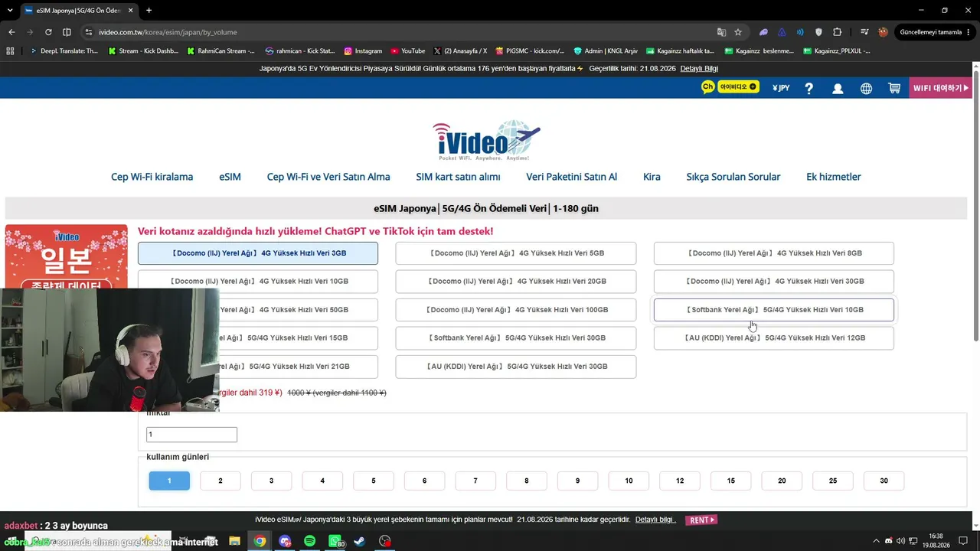
Task: Click the blue triangle extension icon
Action: [x=782, y=32]
